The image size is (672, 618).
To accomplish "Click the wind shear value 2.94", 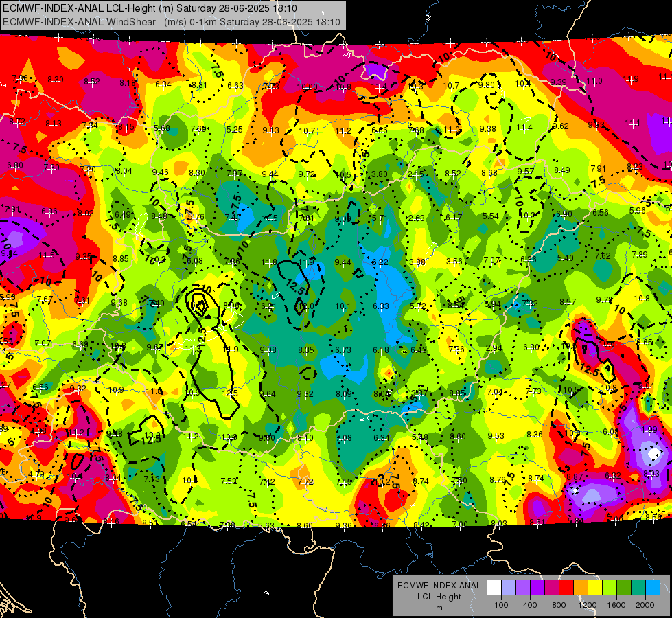I will pyautogui.click(x=494, y=348).
